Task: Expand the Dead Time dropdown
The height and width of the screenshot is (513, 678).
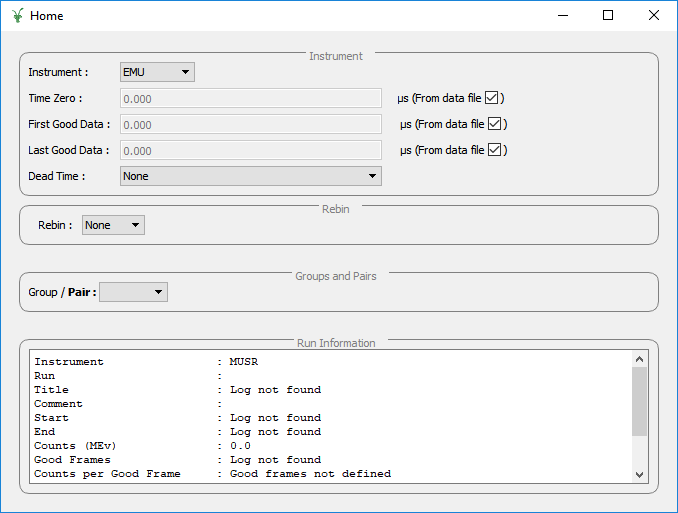Action: pos(250,176)
